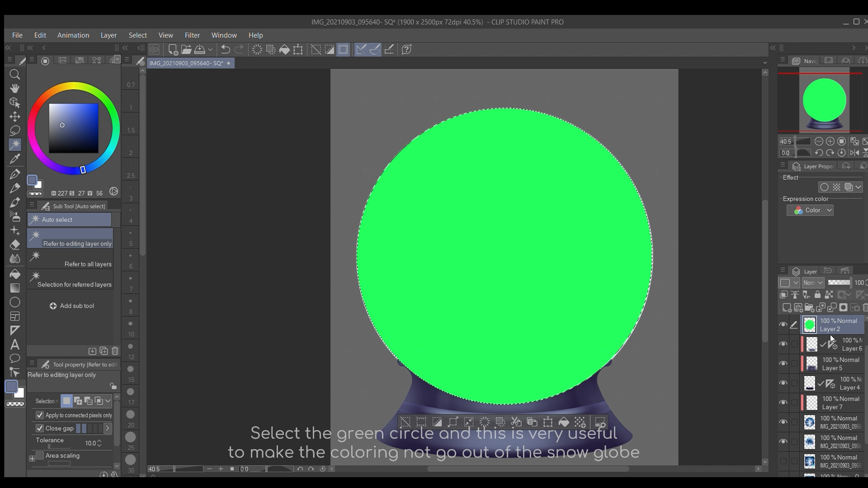Select the Auto select magic wand tool
The width and height of the screenshot is (868, 488).
tap(15, 145)
